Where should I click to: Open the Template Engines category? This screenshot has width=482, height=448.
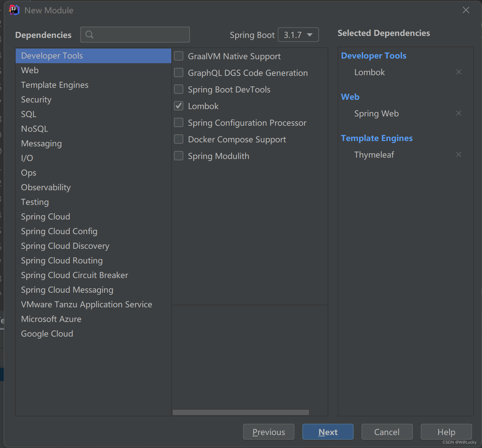pos(93,85)
